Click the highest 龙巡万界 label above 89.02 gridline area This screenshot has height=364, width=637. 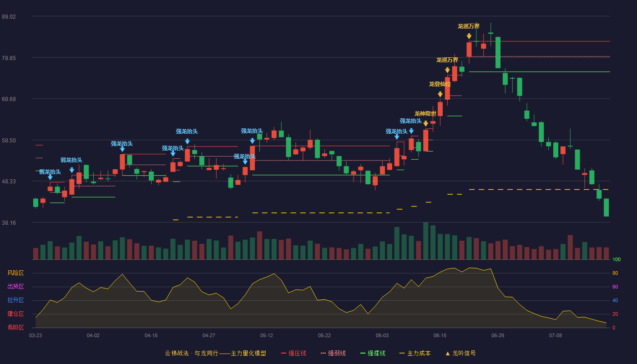click(x=469, y=26)
